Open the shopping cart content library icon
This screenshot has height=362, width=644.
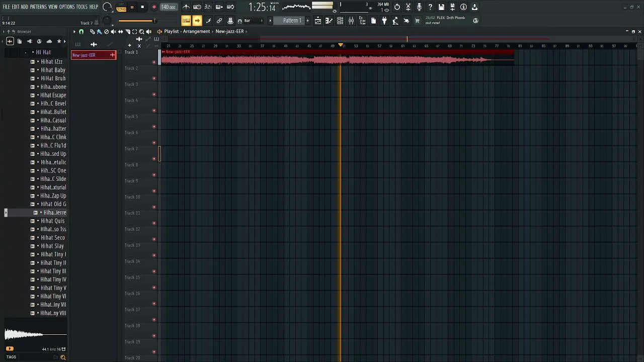pos(417,21)
